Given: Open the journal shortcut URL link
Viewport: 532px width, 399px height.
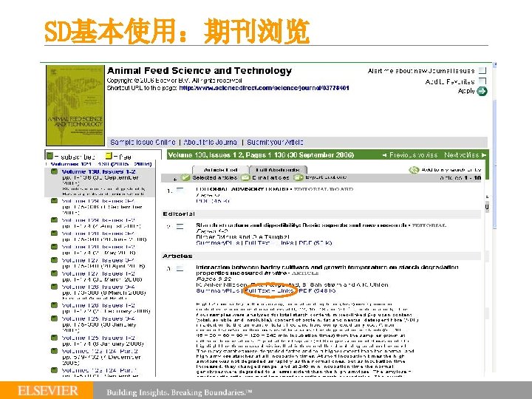Looking at the screenshot, I should (264, 88).
